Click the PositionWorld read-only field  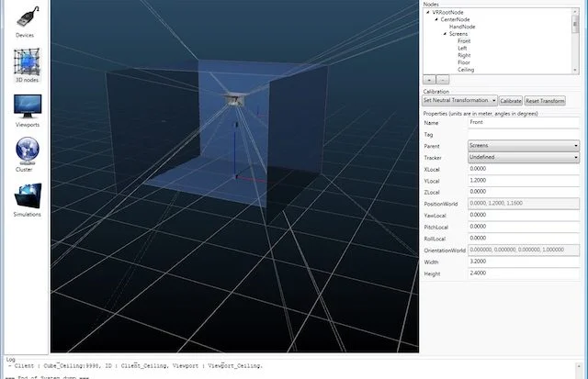pos(524,204)
